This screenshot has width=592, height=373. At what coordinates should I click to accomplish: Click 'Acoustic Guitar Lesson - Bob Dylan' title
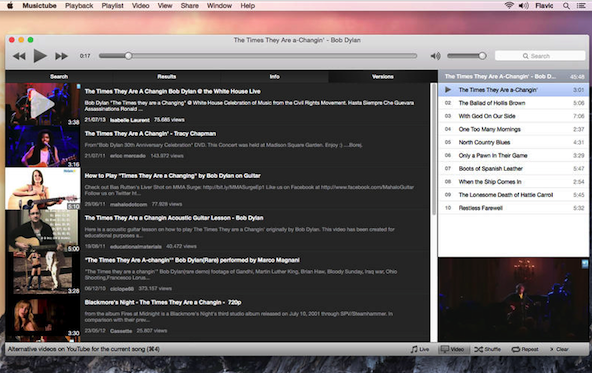pos(174,218)
